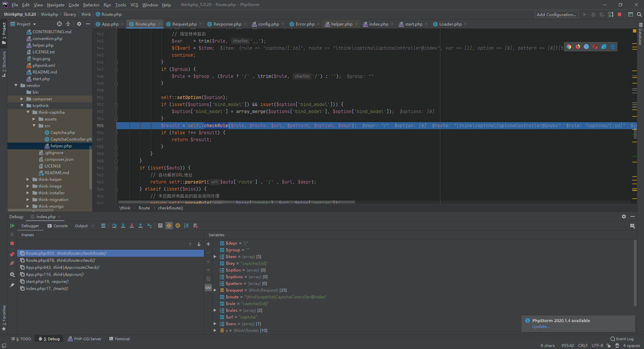
Task: Open Debug panel gear settings
Action: click(x=624, y=216)
